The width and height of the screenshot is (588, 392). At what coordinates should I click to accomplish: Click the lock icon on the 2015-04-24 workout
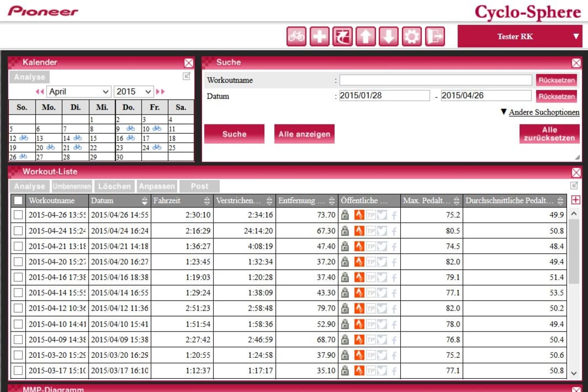tap(345, 231)
